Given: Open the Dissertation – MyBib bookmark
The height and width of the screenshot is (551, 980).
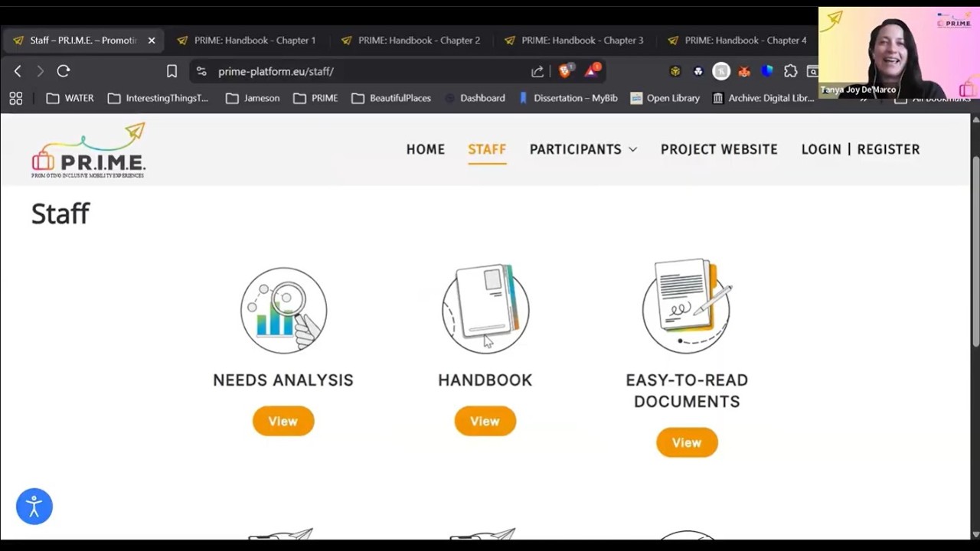Looking at the screenshot, I should click(x=568, y=98).
